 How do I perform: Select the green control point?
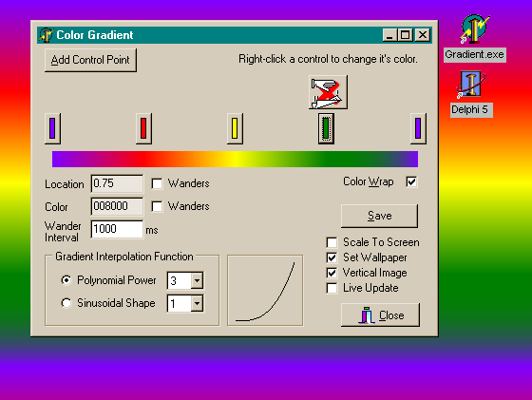tap(326, 128)
